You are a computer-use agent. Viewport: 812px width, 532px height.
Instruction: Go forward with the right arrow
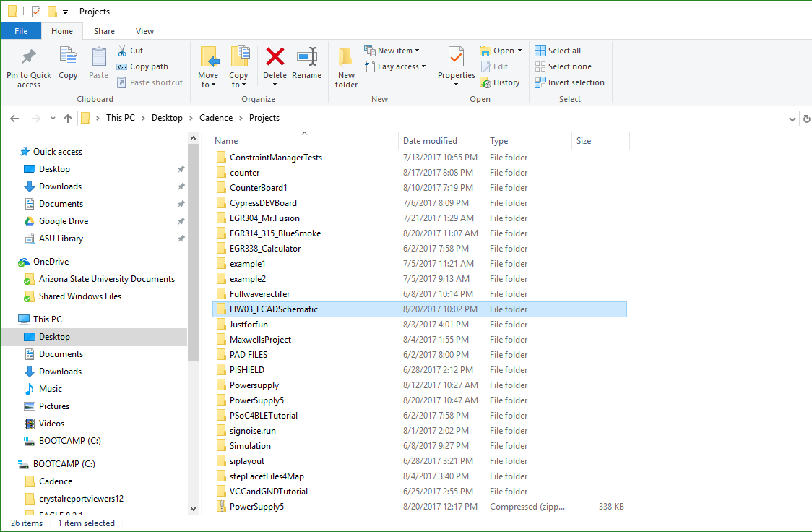(x=35, y=119)
